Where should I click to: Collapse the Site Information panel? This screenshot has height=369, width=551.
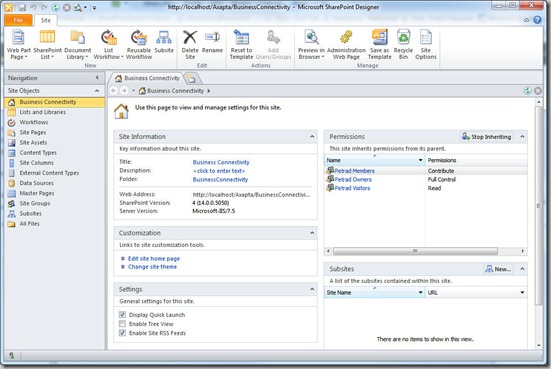(x=312, y=136)
